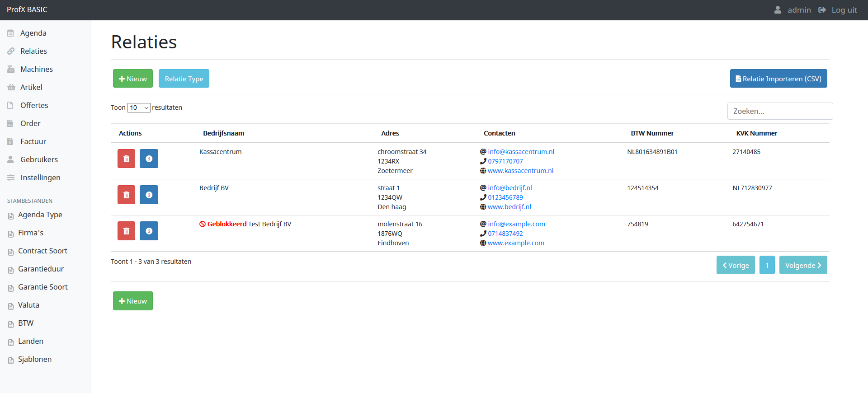The image size is (868, 393).
Task: Click the Order icon in sidebar
Action: coord(10,123)
